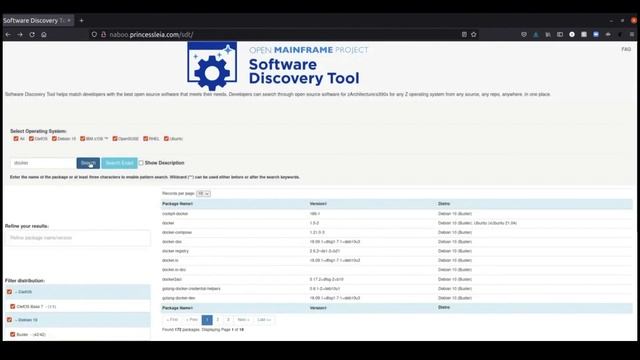Go to results page 2

(218, 320)
